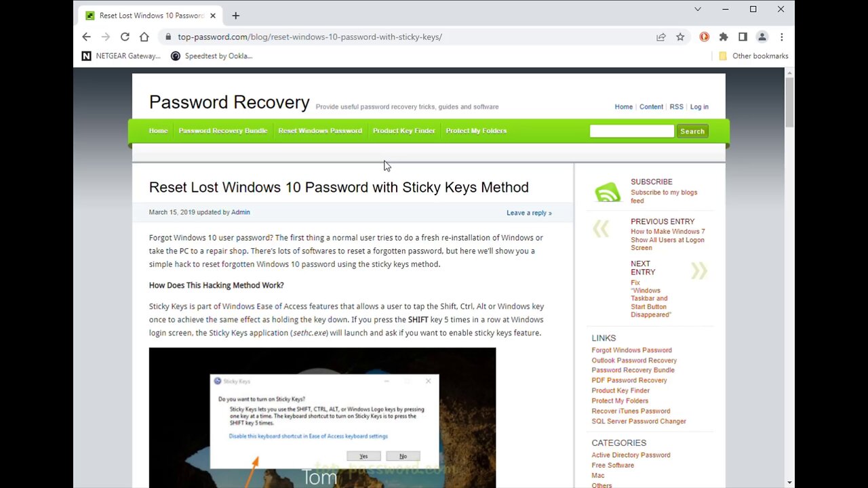Open the article title heading link
The height and width of the screenshot is (488, 868).
(x=338, y=187)
